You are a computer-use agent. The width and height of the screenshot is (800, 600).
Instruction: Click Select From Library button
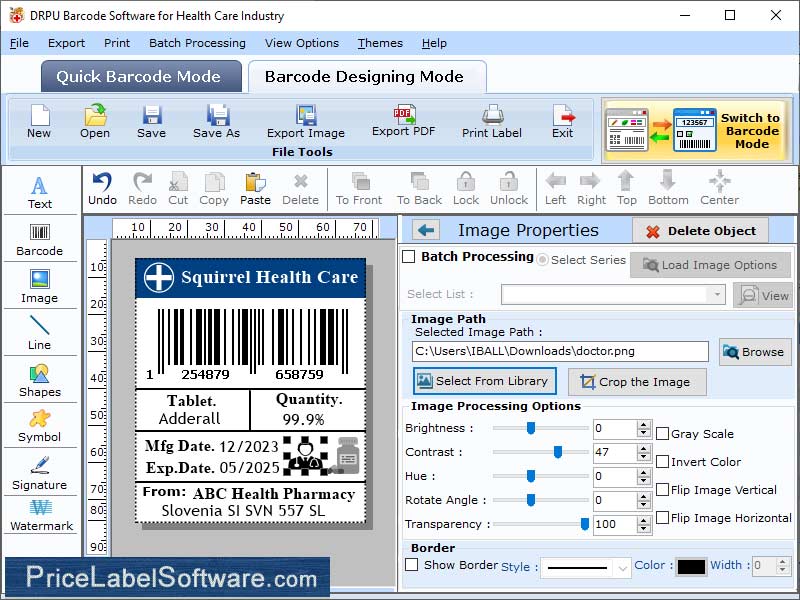[x=485, y=381]
